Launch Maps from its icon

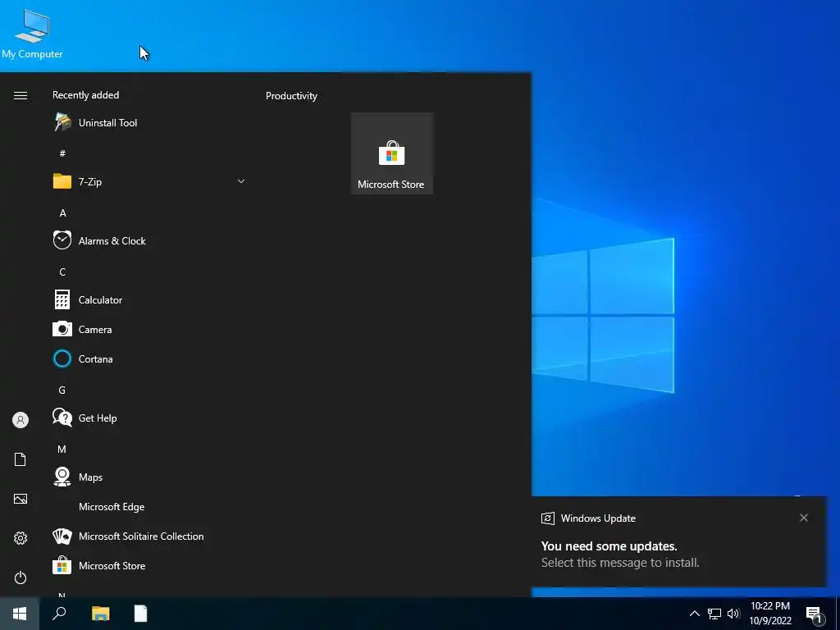(62, 477)
